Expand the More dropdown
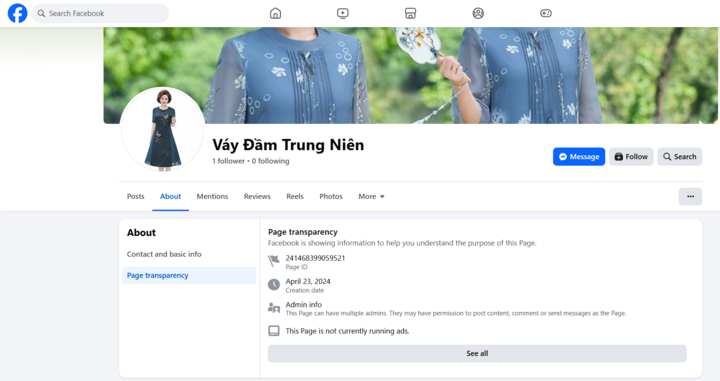The image size is (720, 381). [371, 196]
